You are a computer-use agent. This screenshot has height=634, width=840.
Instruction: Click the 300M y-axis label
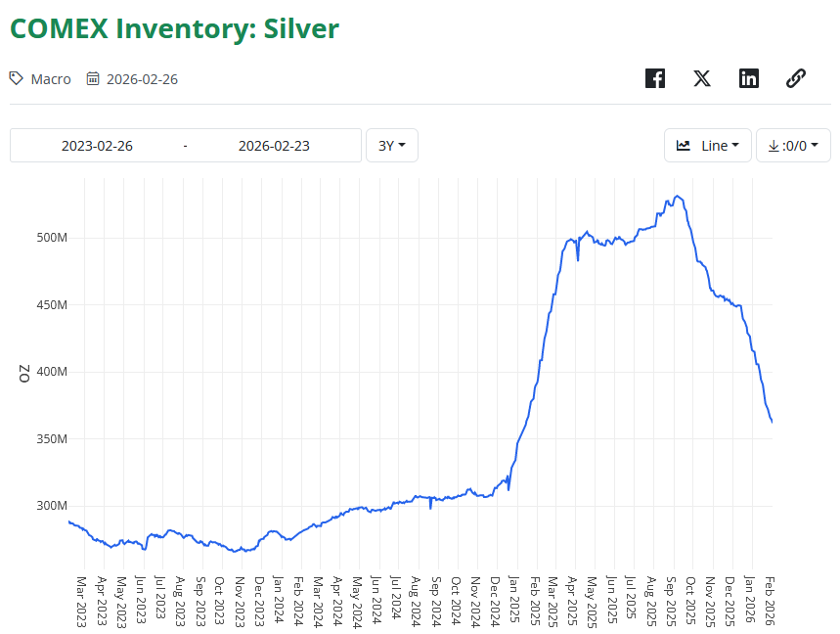click(52, 506)
